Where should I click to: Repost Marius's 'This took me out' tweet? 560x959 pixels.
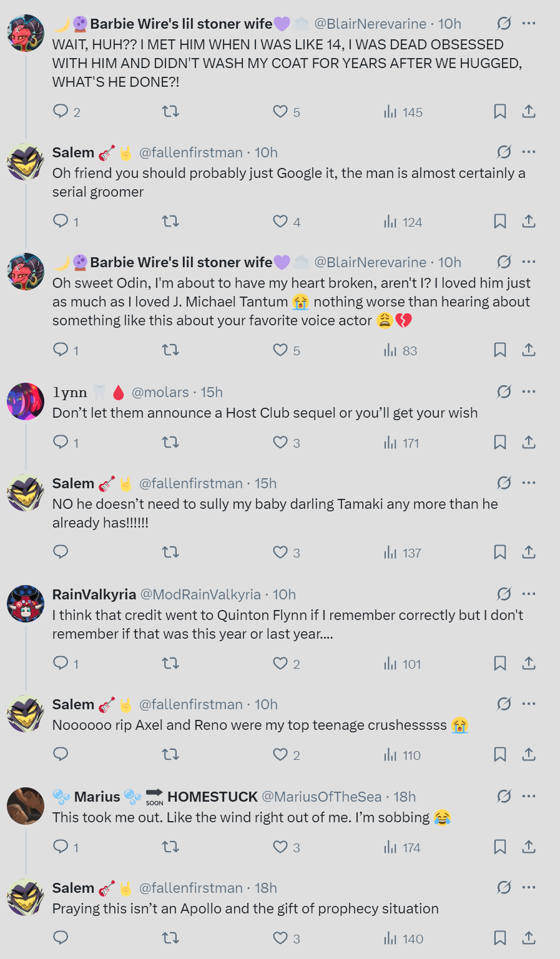pyautogui.click(x=170, y=847)
